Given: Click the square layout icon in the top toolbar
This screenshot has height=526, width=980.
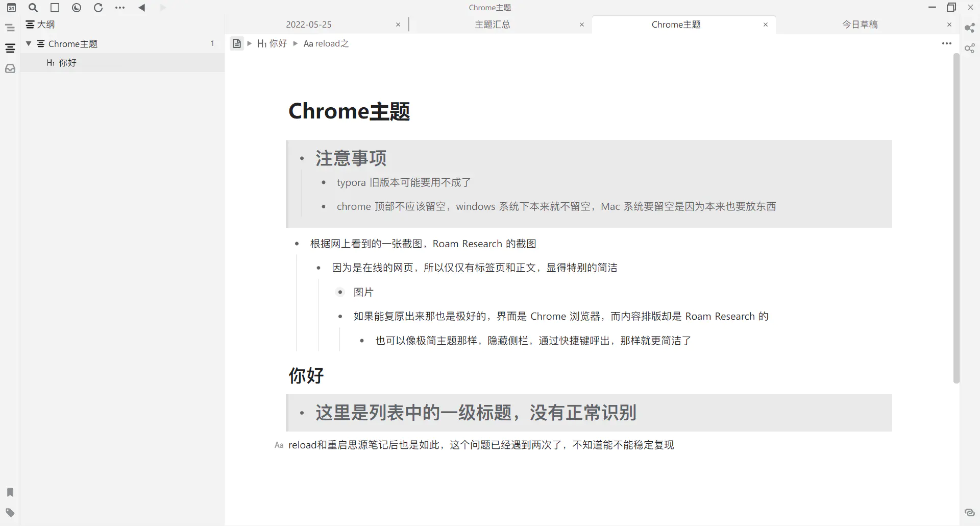Looking at the screenshot, I should (x=55, y=8).
